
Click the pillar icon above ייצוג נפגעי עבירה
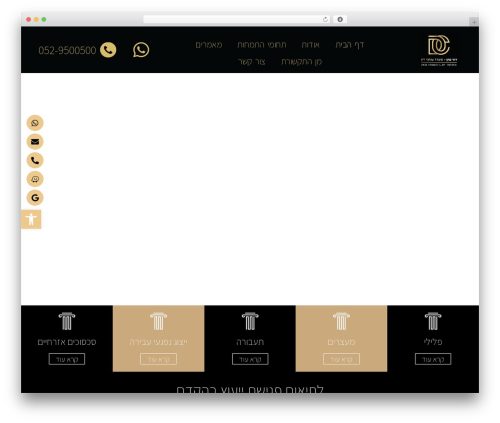click(x=158, y=321)
